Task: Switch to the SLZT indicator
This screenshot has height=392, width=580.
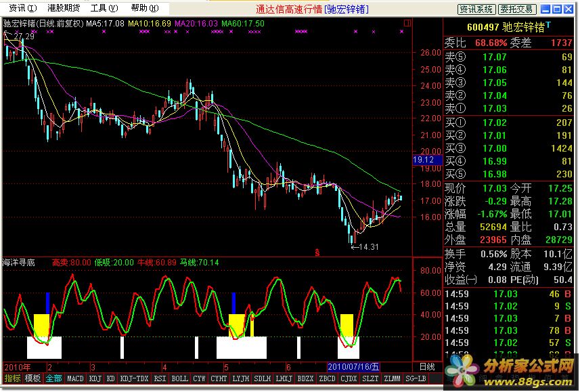Action: 371,378
